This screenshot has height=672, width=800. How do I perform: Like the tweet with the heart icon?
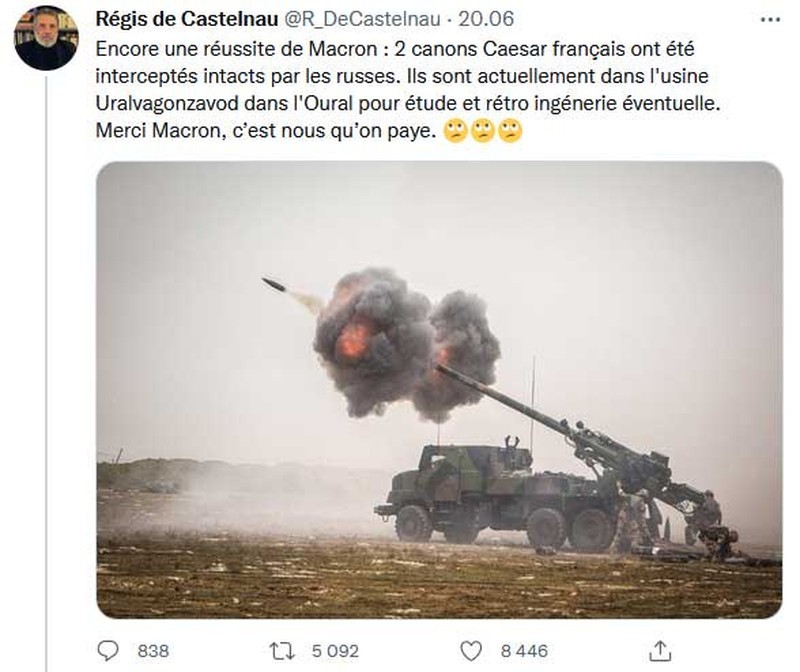[472, 650]
